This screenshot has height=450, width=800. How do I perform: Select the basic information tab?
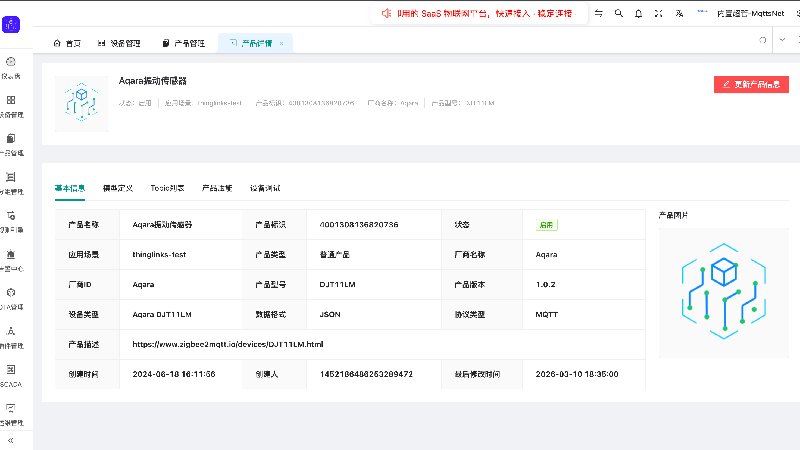click(70, 188)
